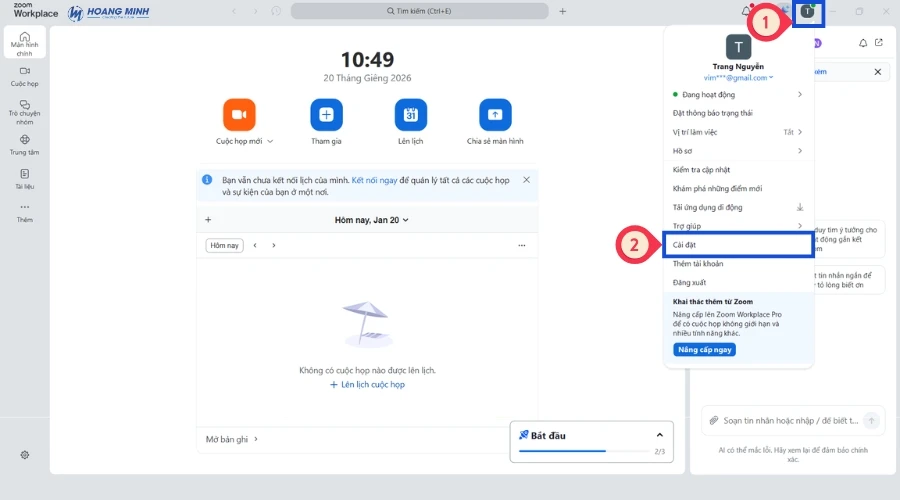Screen dimensions: 900x500
Task: Open 'Tài liệu' in the left sidebar
Action: point(25,178)
